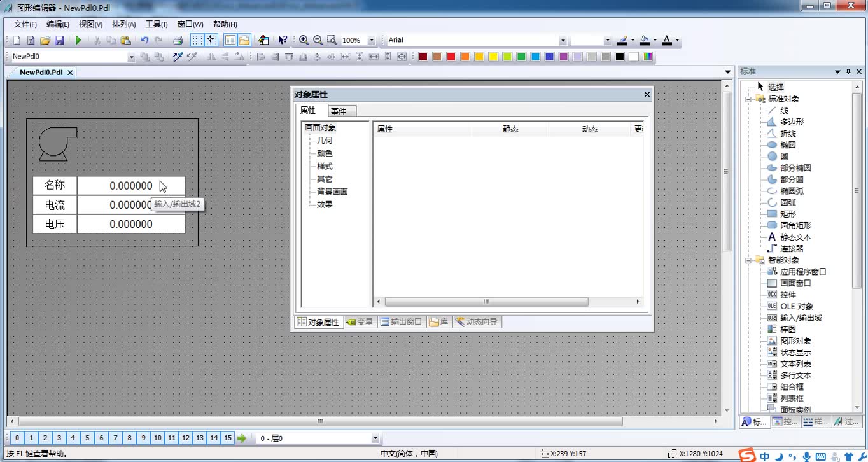Open the library with the toolbar folder icon
The width and height of the screenshot is (868, 462).
[244, 40]
